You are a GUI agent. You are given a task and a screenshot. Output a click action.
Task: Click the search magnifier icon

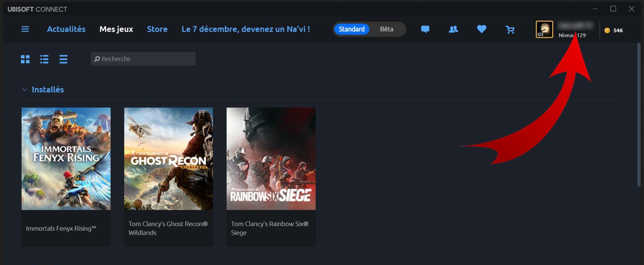97,59
